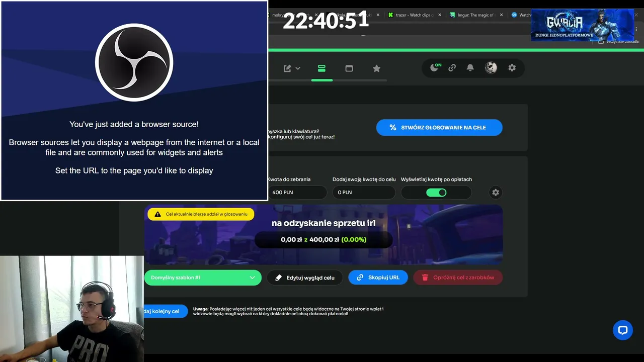Open the star favorites tab
Screen dimensions: 644x362
tap(376, 68)
